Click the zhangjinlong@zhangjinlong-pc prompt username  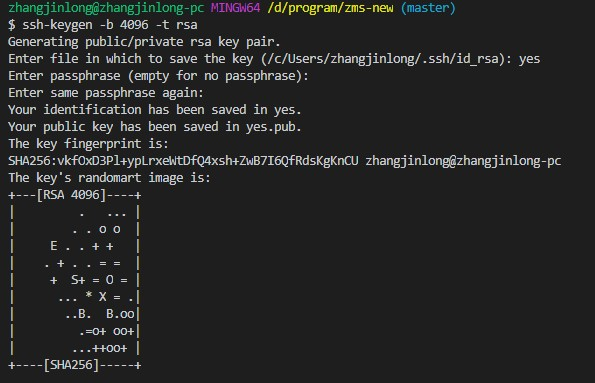106,8
